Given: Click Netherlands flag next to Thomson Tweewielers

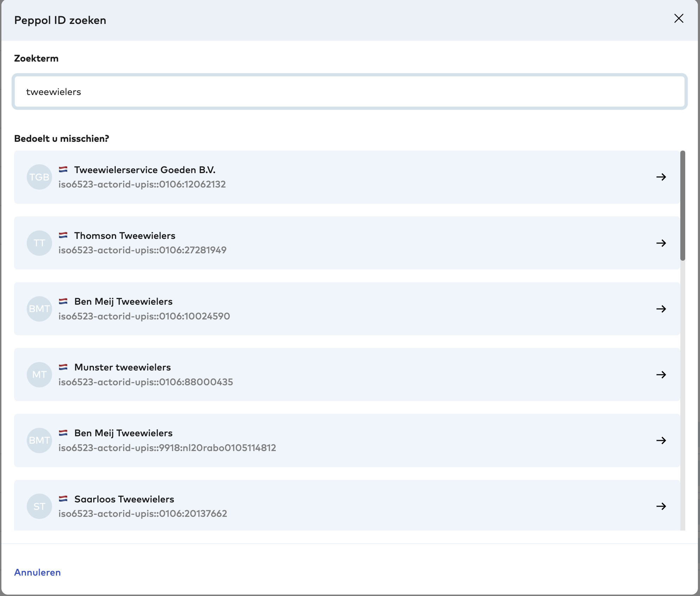Looking at the screenshot, I should pyautogui.click(x=63, y=235).
